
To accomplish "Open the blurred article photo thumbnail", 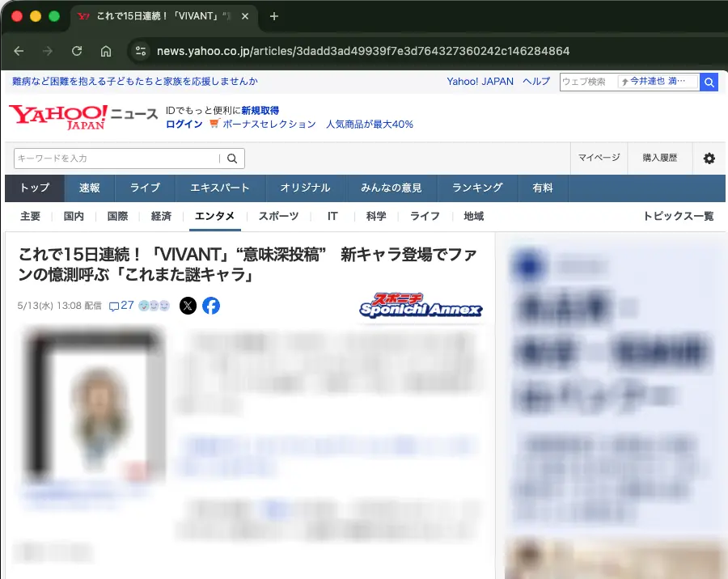I will (x=94, y=405).
